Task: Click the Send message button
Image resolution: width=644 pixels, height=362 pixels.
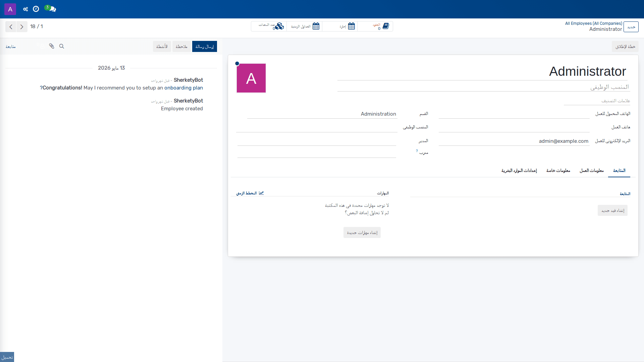Action: click(x=205, y=47)
